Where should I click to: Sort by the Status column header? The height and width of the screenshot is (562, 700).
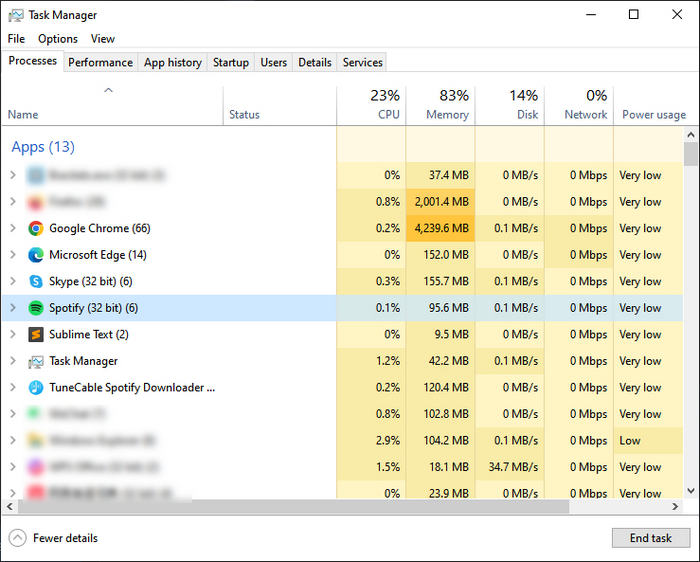279,105
